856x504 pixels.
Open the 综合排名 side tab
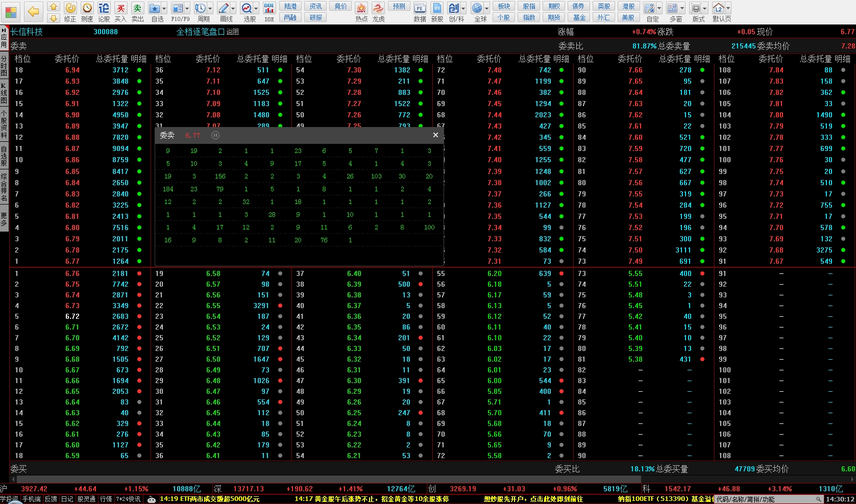[x=4, y=187]
